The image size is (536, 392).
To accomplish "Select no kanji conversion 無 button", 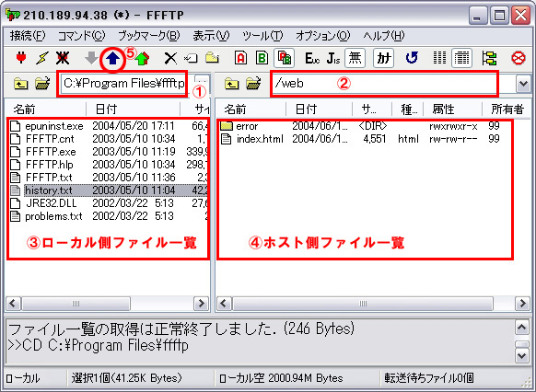I will (x=355, y=58).
